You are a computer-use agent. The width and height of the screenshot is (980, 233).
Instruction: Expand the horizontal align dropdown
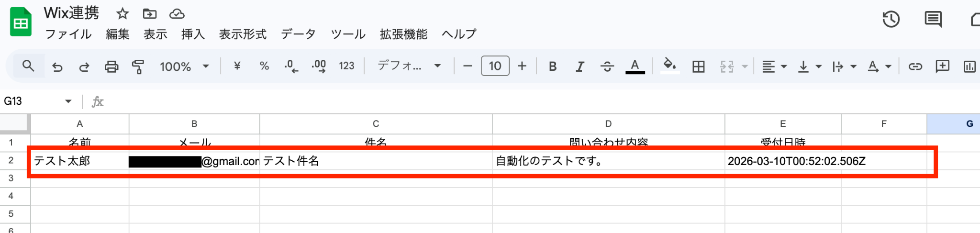point(774,67)
